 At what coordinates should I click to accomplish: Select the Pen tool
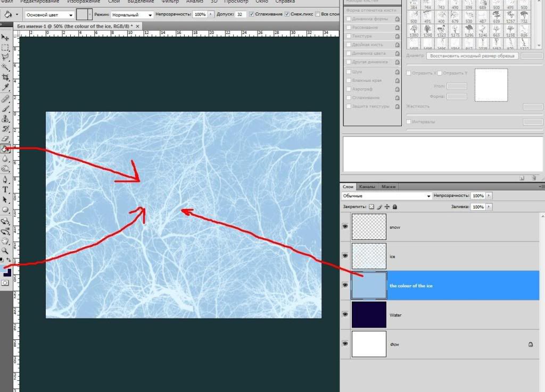(5, 180)
